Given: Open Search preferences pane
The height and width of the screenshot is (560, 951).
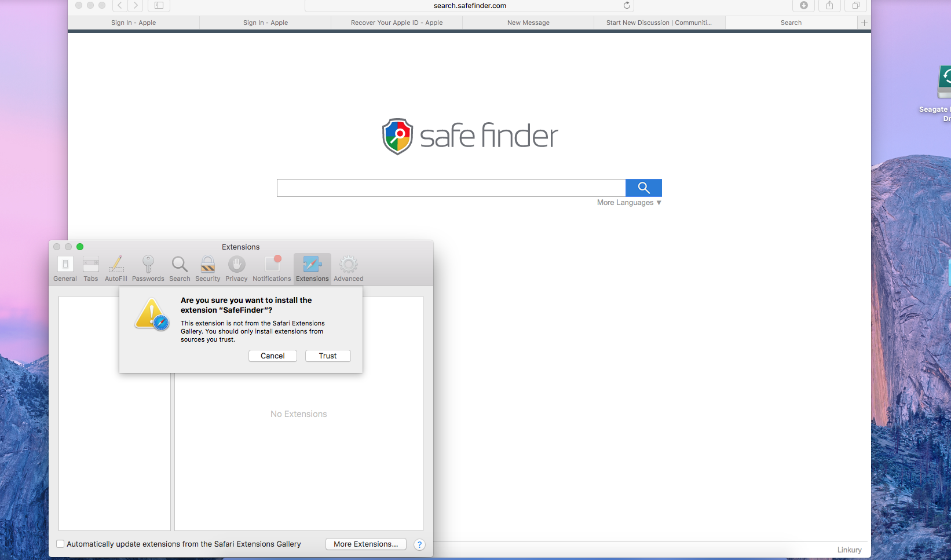Looking at the screenshot, I should coord(180,269).
